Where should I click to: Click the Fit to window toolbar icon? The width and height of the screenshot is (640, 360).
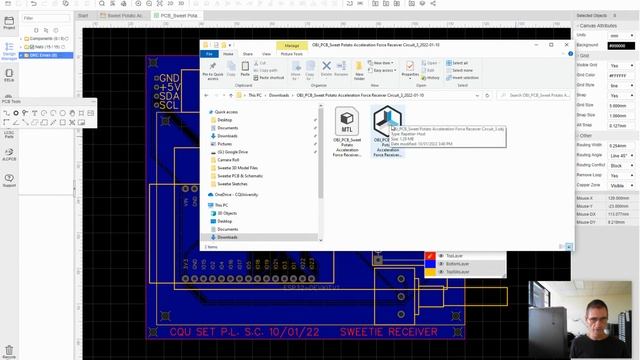coord(160,4)
